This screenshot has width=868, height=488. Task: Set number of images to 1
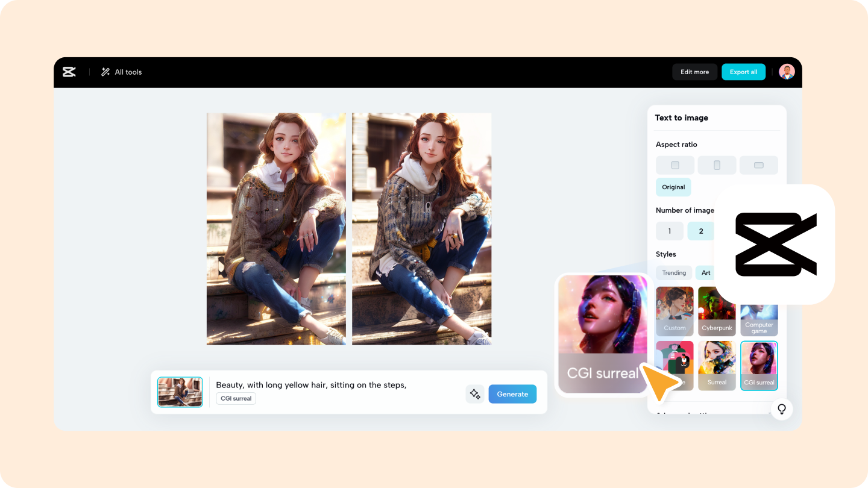670,231
